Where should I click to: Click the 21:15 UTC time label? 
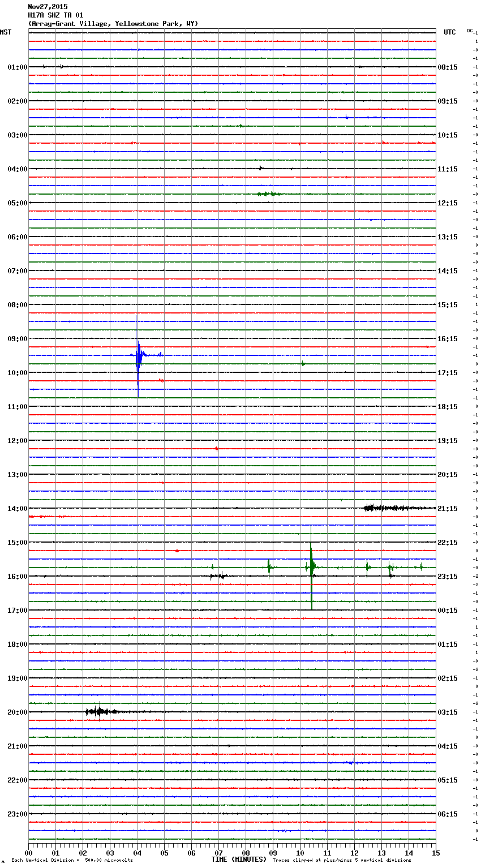point(448,509)
